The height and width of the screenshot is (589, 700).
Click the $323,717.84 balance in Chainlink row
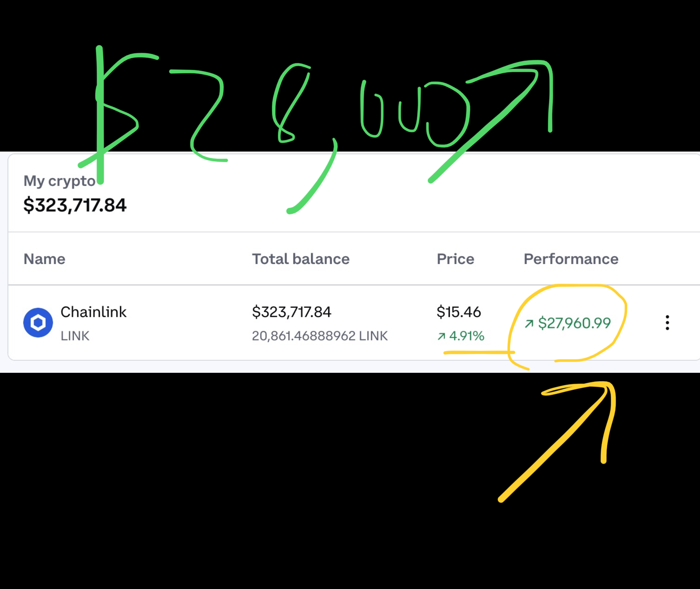(292, 312)
